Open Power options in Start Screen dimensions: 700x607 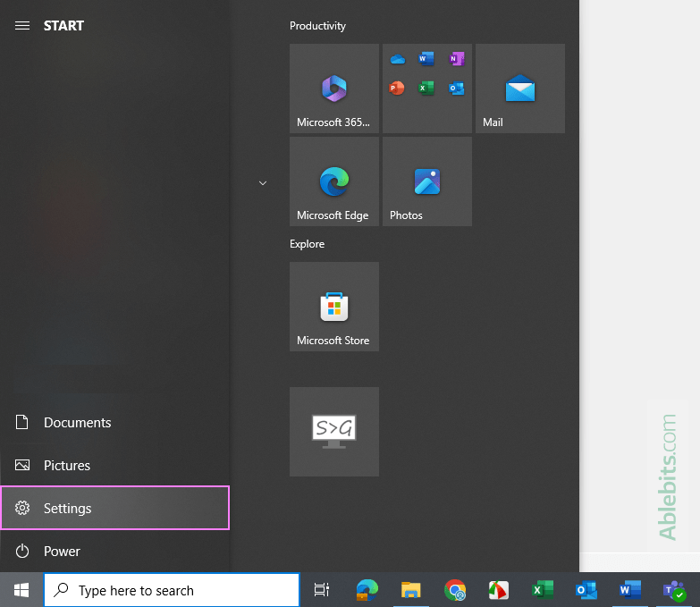tap(114, 551)
